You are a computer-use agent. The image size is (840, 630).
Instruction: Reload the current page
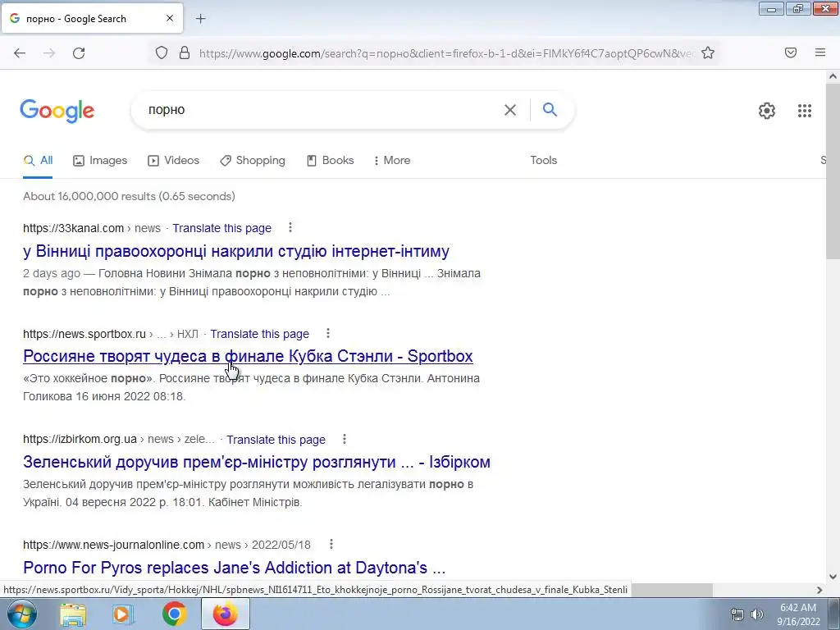[79, 53]
